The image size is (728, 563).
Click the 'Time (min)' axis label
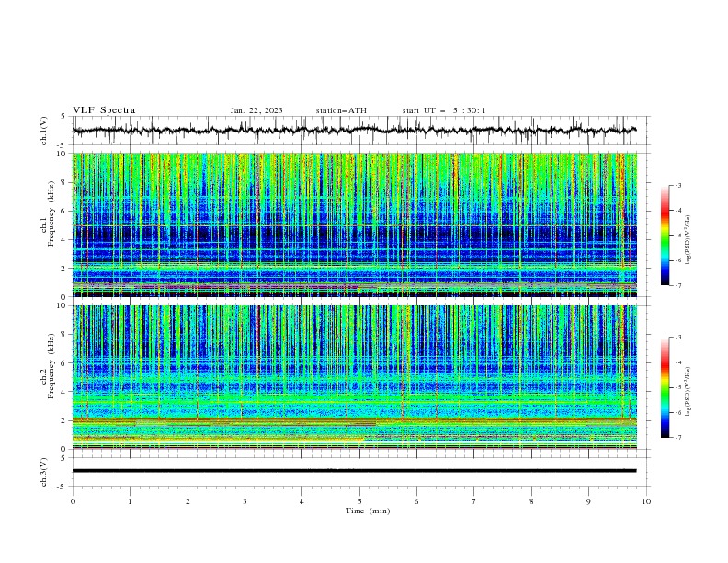pos(368,511)
